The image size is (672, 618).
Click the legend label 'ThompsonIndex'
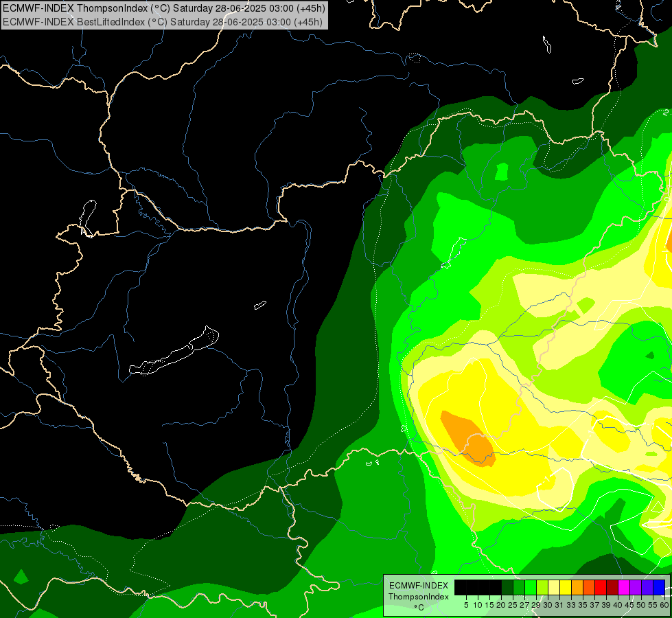[x=419, y=597]
